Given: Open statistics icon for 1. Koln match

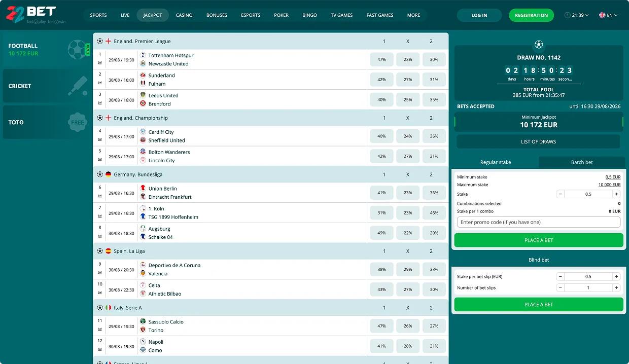Looking at the screenshot, I should (100, 216).
